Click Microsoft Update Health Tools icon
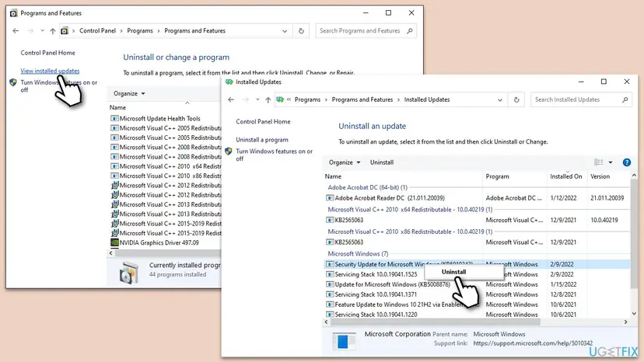Image resolution: width=644 pixels, height=362 pixels. click(x=114, y=119)
